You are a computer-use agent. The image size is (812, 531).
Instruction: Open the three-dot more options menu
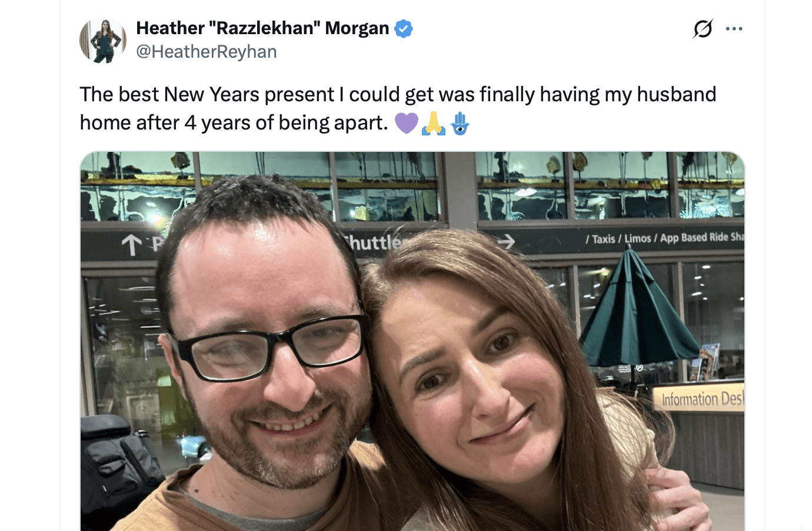(734, 28)
